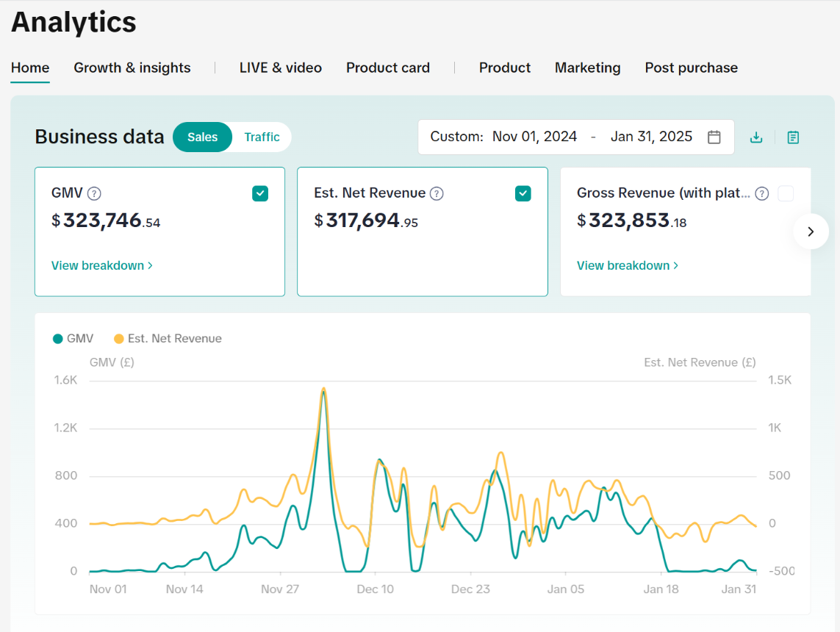Uncheck the GMV metric checkbox
This screenshot has width=840, height=632.
tap(260, 193)
